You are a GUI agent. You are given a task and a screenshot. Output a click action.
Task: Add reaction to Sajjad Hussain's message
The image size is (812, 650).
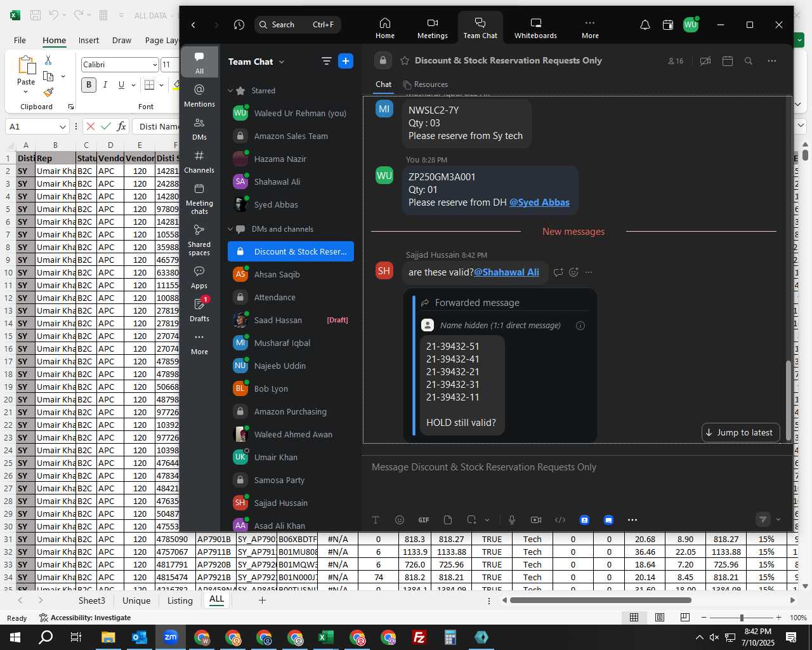[x=573, y=272]
